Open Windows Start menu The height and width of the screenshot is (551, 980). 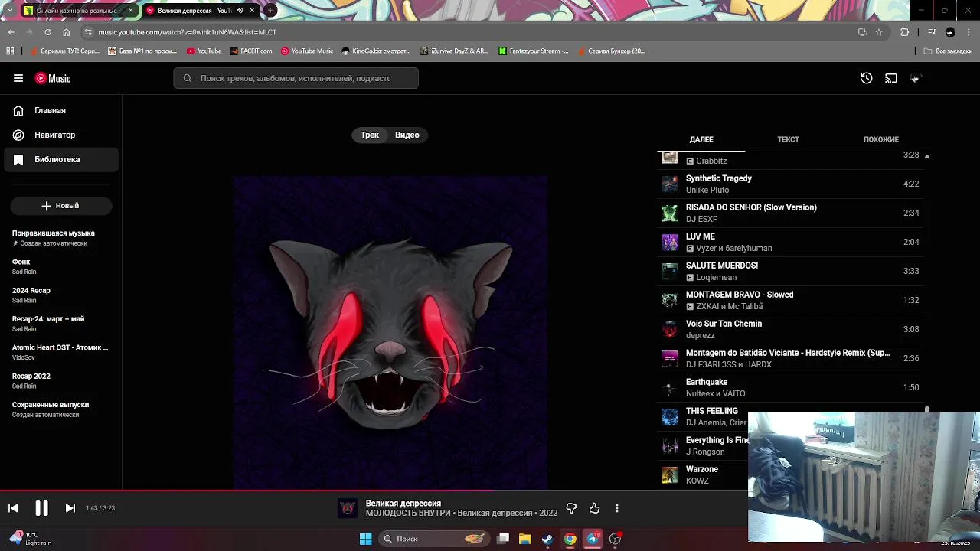pos(366,539)
